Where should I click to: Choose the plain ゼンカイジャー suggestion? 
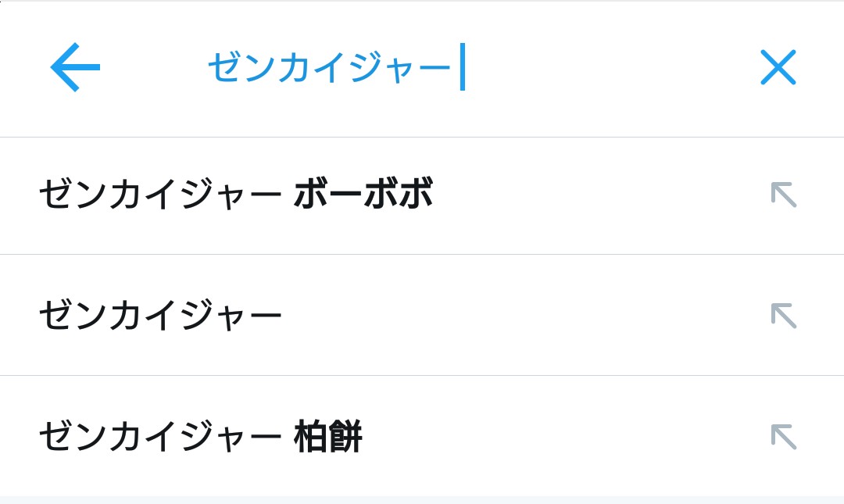pyautogui.click(x=160, y=316)
